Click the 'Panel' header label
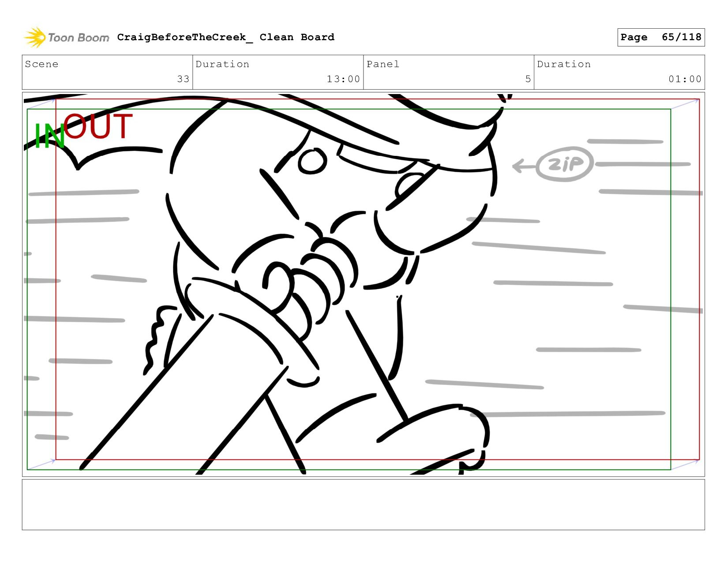This screenshot has height=563, width=728. coord(383,64)
